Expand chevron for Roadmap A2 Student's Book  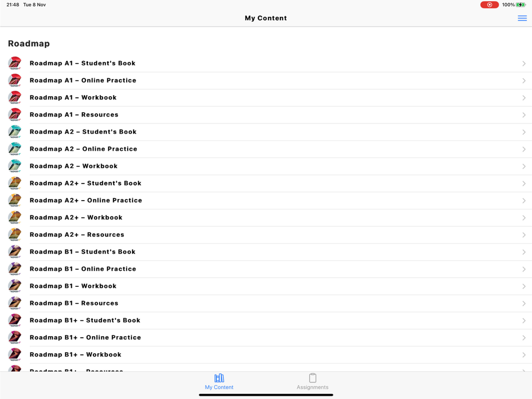point(524,132)
